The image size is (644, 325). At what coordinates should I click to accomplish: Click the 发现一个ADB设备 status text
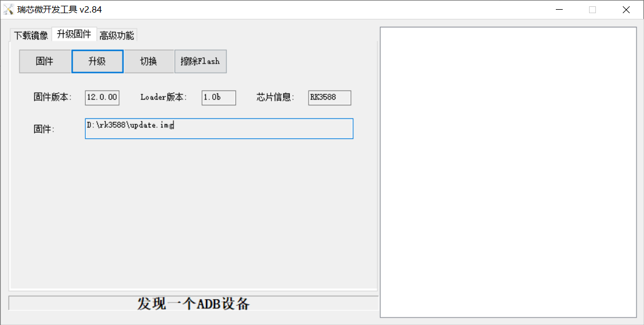(193, 304)
